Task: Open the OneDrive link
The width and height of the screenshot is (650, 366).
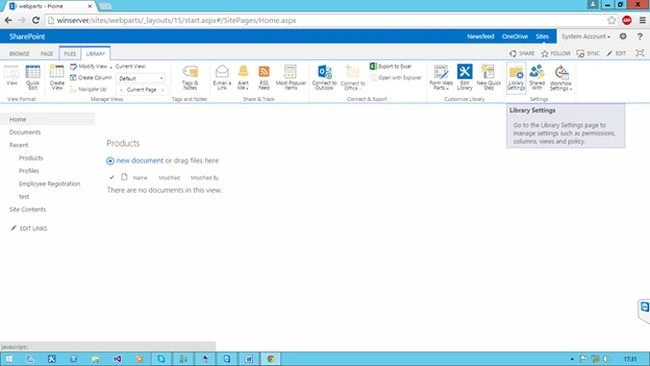Action: [x=515, y=36]
